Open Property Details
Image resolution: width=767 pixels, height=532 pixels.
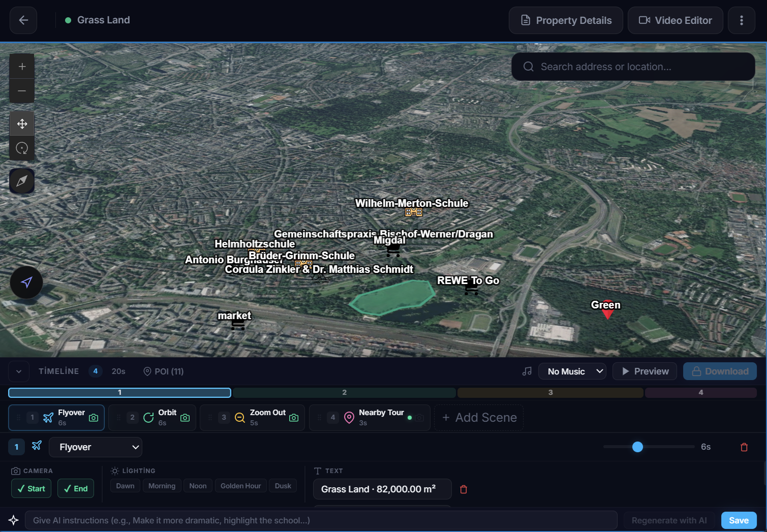click(565, 20)
